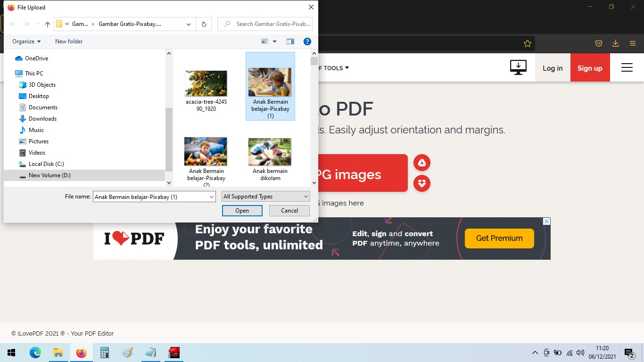The height and width of the screenshot is (362, 644).
Task: Go up one folder level
Action: (x=47, y=24)
